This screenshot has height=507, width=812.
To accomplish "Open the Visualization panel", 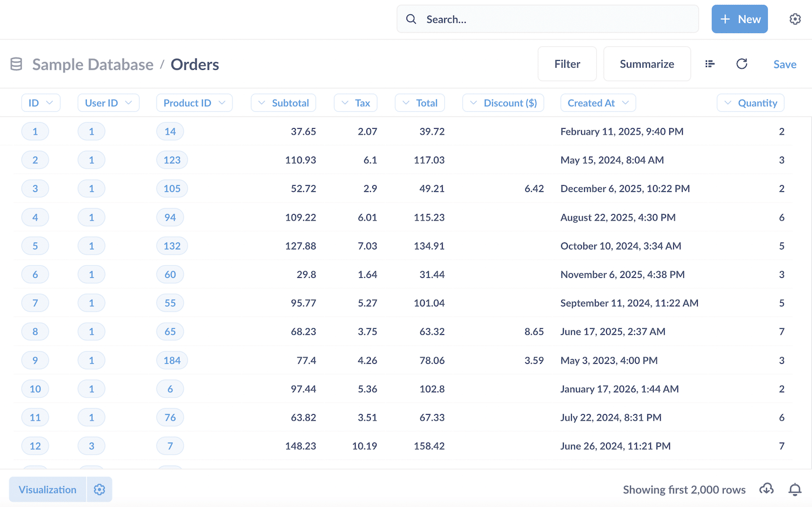I will coord(48,490).
